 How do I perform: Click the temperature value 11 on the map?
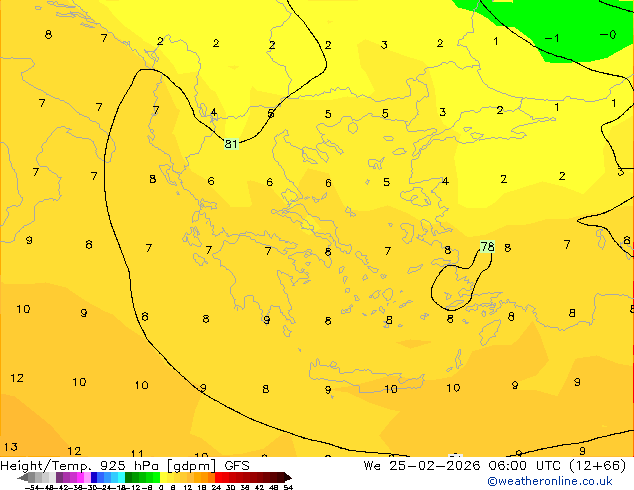(x=137, y=454)
